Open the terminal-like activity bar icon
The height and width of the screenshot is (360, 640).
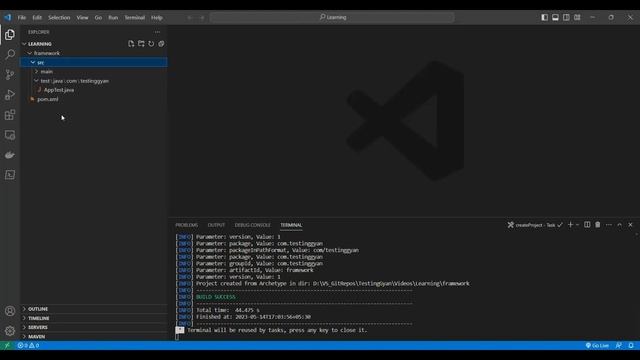[10, 175]
